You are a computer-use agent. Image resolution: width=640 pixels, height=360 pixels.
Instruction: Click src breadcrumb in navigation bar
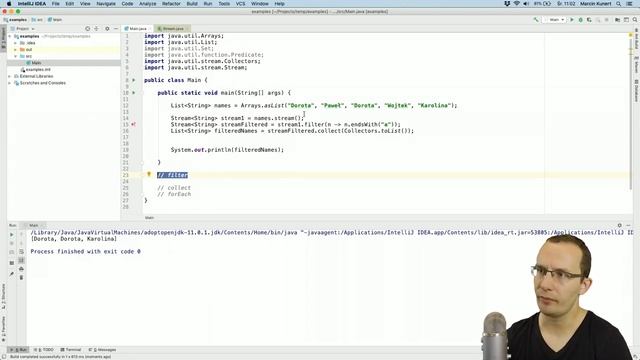tap(37, 20)
